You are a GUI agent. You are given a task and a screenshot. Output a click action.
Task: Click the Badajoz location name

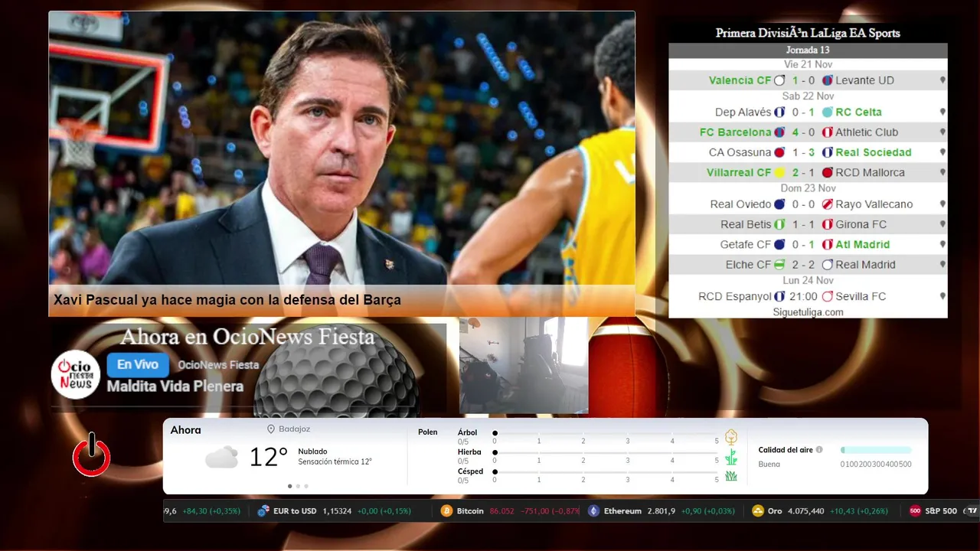[295, 429]
